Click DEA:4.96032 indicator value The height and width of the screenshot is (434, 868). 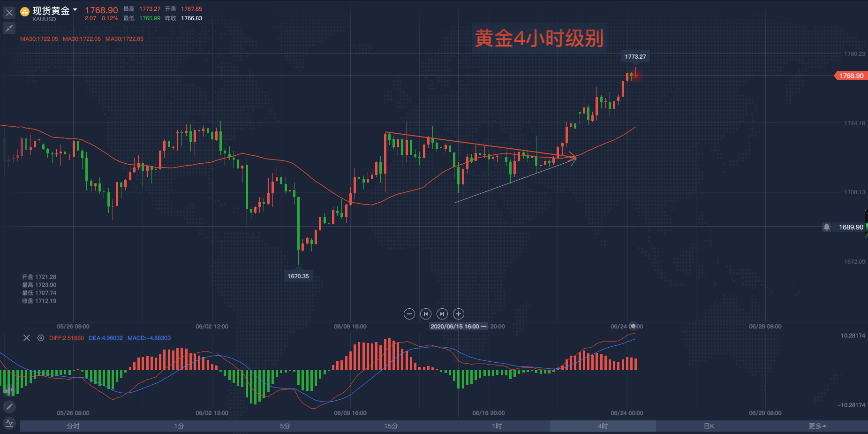106,338
